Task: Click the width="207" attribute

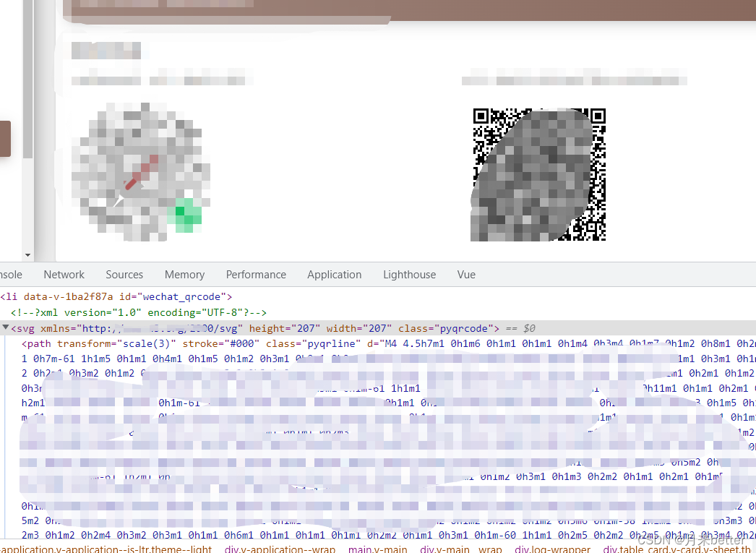Action: pos(359,328)
